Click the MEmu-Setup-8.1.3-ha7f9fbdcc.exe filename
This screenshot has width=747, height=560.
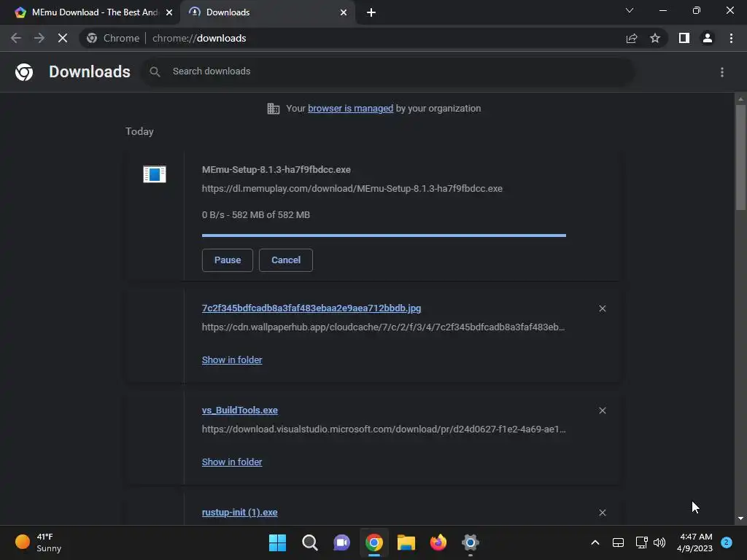276,169
